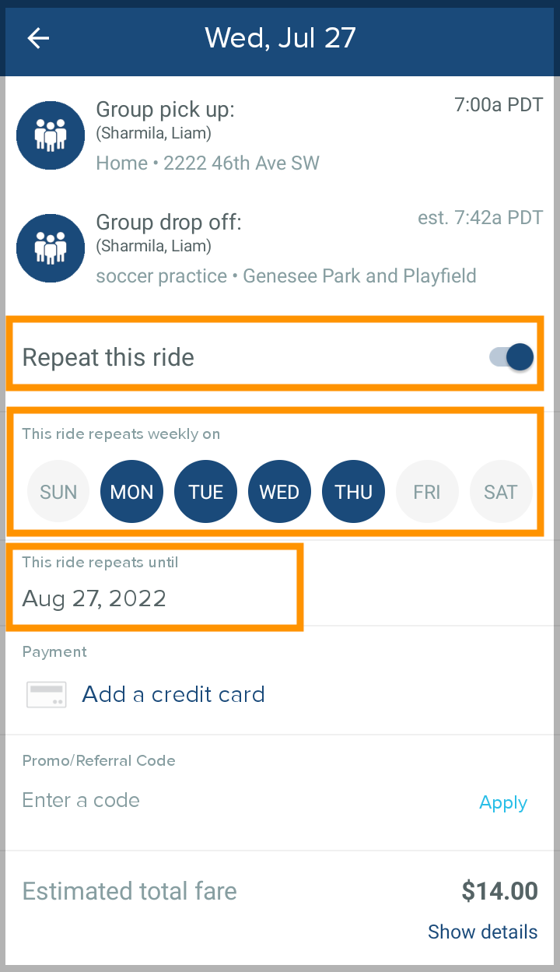
Task: Tap the Home pick up address line
Action: pyautogui.click(x=208, y=163)
